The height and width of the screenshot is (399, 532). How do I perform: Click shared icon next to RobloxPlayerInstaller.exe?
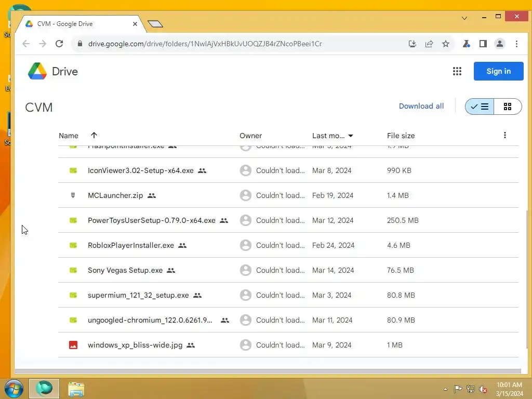(182, 246)
